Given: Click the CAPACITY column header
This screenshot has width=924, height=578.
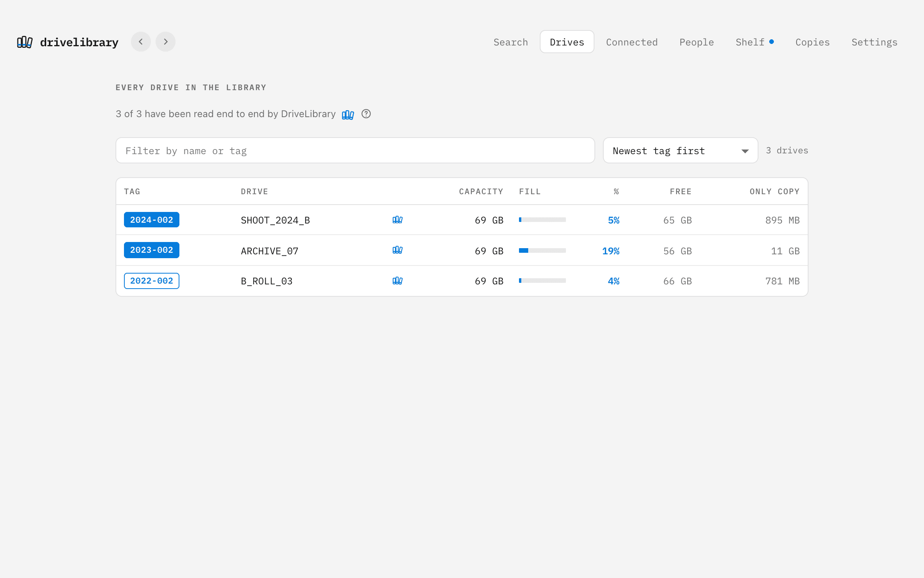Looking at the screenshot, I should [x=481, y=192].
